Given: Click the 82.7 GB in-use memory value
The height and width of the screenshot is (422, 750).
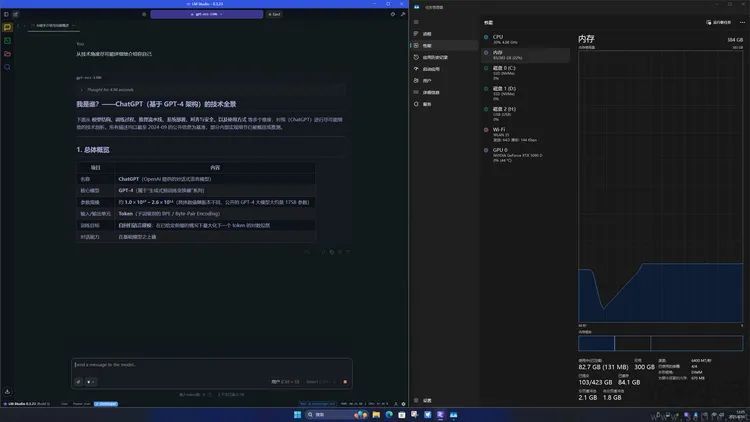Looking at the screenshot, I should click(603, 367).
